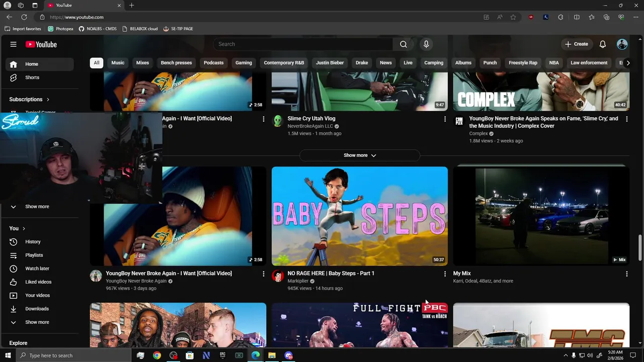Screen dimensions: 644x362
Task: Open Photopea bookmark
Action: pos(60,29)
